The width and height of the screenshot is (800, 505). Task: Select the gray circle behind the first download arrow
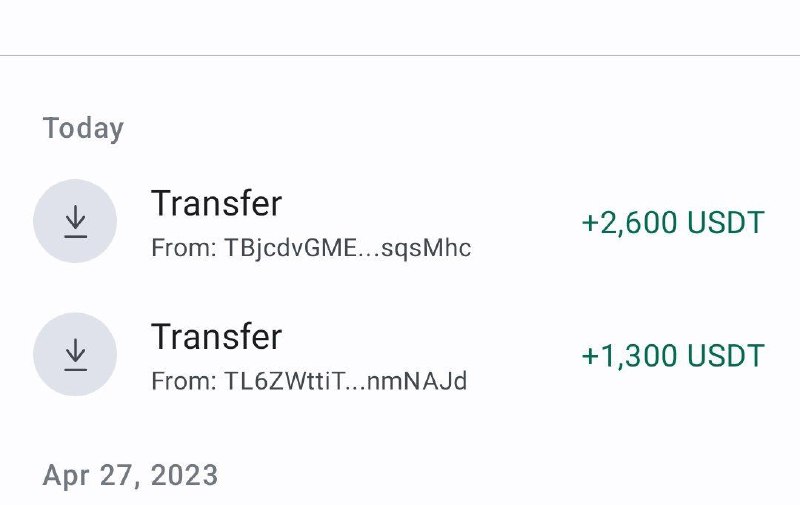point(75,221)
